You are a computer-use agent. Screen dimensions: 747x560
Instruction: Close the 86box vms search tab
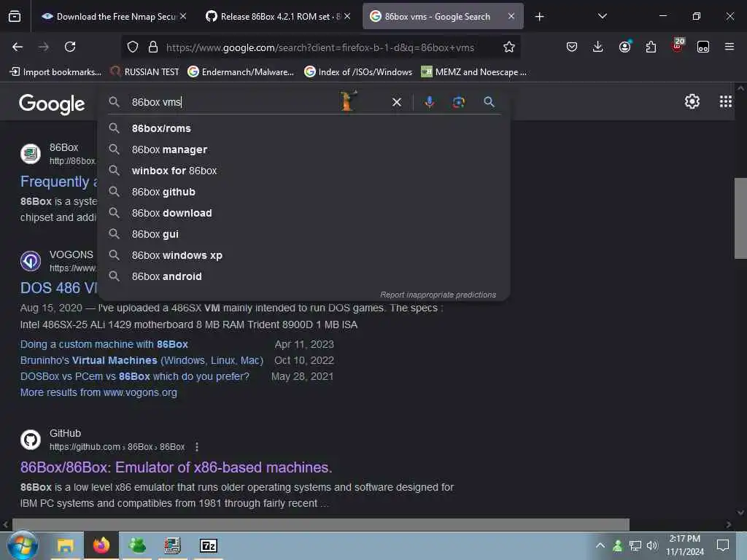point(511,16)
